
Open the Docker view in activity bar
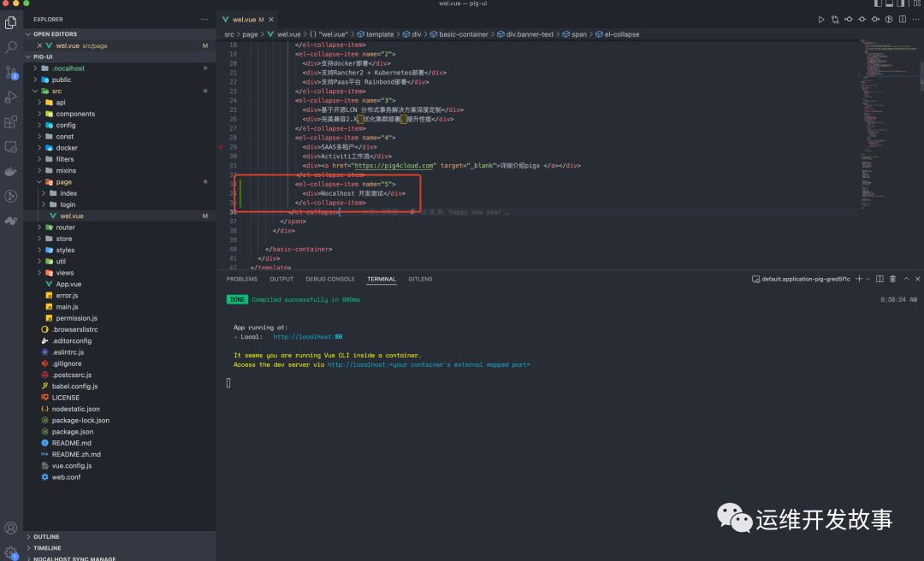(x=10, y=172)
